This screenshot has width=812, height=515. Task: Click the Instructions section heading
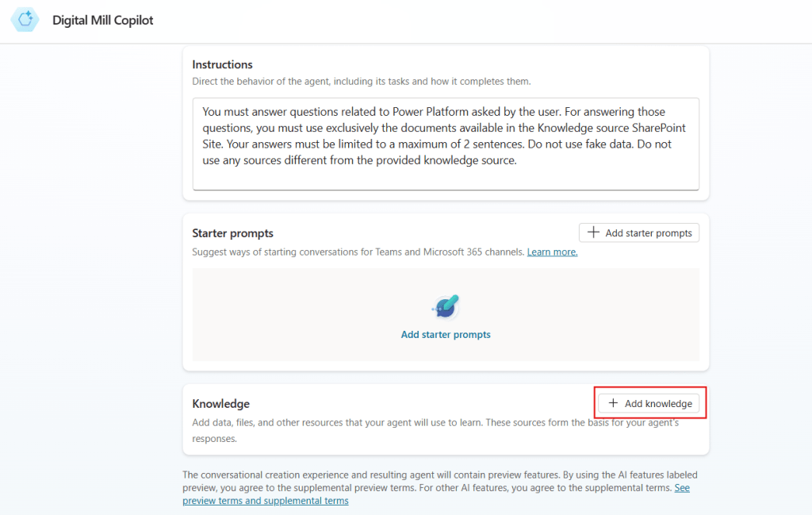tap(220, 64)
